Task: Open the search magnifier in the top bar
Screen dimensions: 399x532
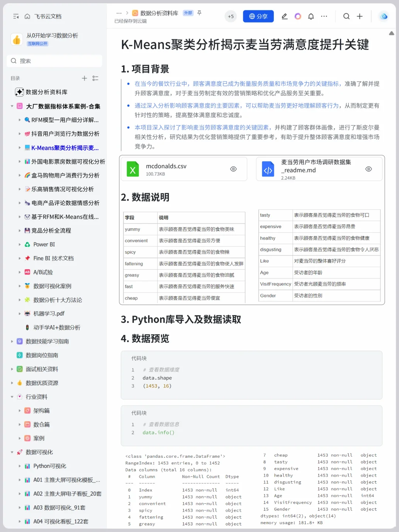Action: [x=346, y=16]
